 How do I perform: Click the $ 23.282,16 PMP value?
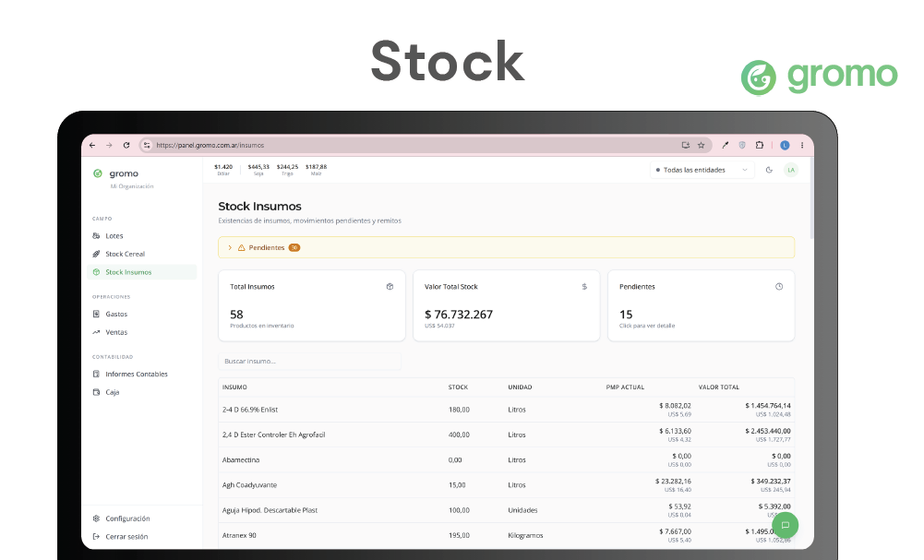click(673, 481)
